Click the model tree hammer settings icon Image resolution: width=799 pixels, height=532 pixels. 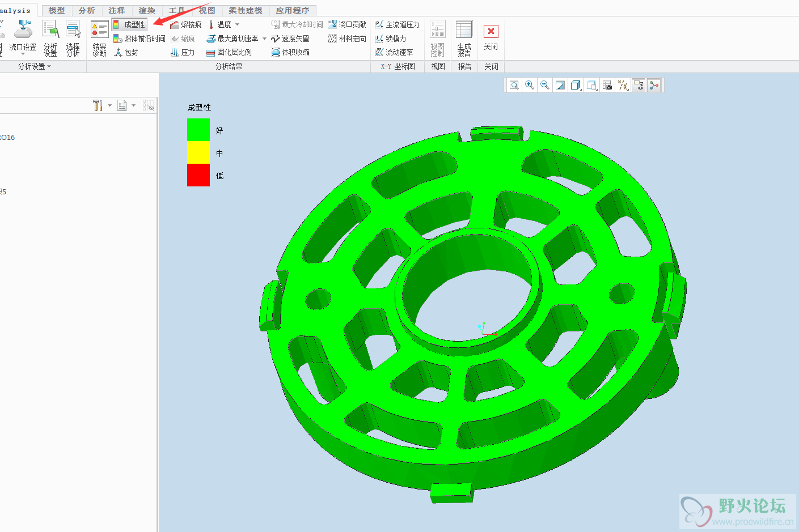(x=98, y=105)
